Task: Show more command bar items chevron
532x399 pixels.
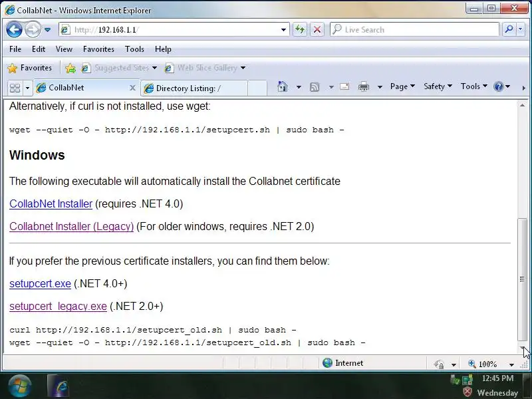Action: click(x=523, y=88)
